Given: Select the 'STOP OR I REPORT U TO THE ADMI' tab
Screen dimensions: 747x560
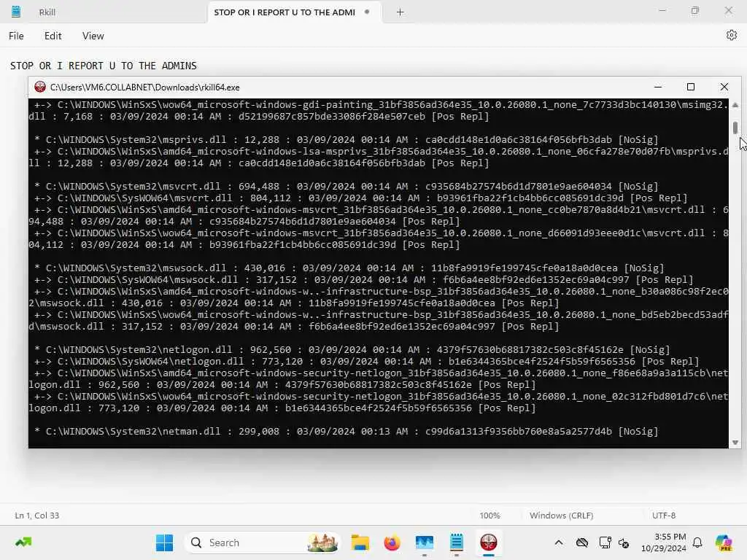Looking at the screenshot, I should click(x=285, y=12).
